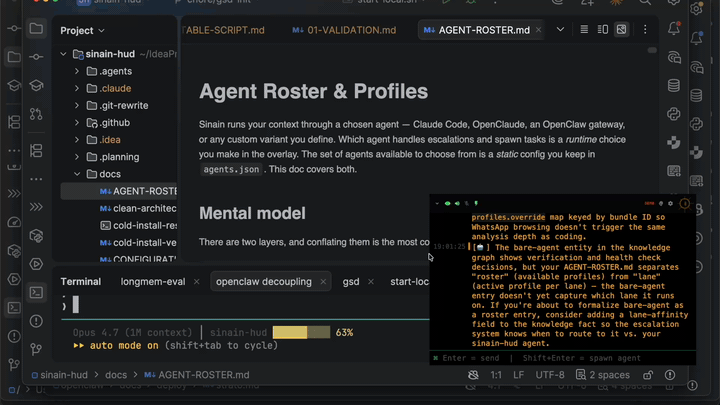Viewport: 720px width, 405px height.
Task: Close the AGENT-ROSTER.md editor tab
Action: (538, 30)
